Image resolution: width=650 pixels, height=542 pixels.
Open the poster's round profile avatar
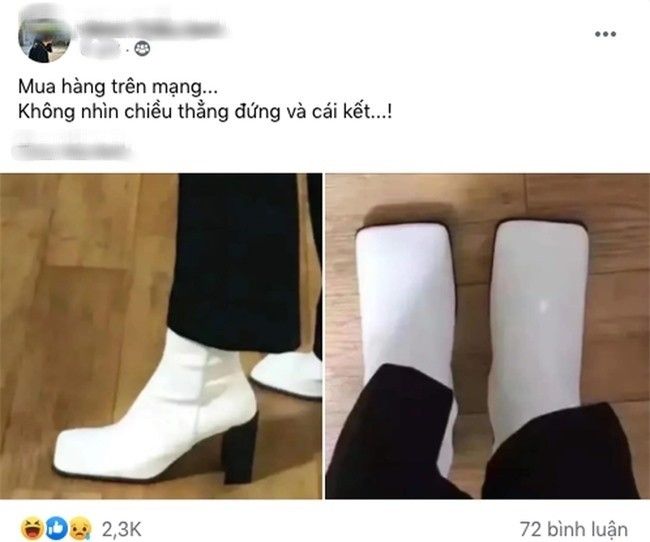pyautogui.click(x=44, y=40)
